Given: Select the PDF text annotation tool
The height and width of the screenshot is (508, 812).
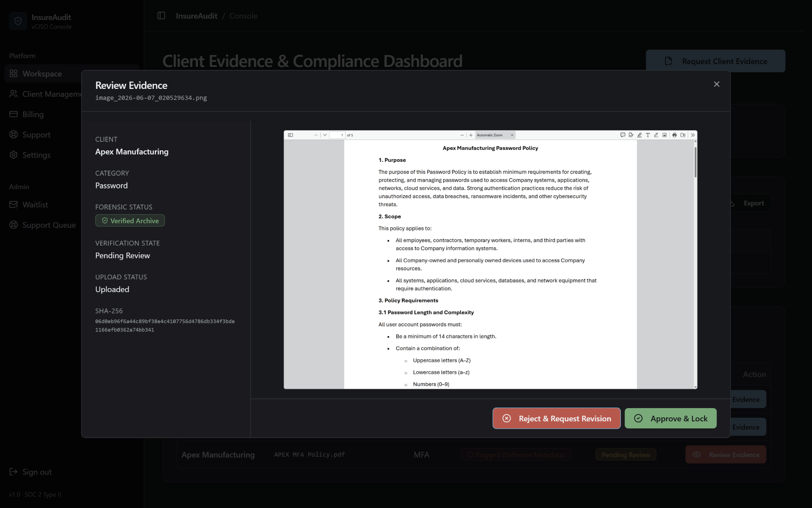Looking at the screenshot, I should click(647, 135).
